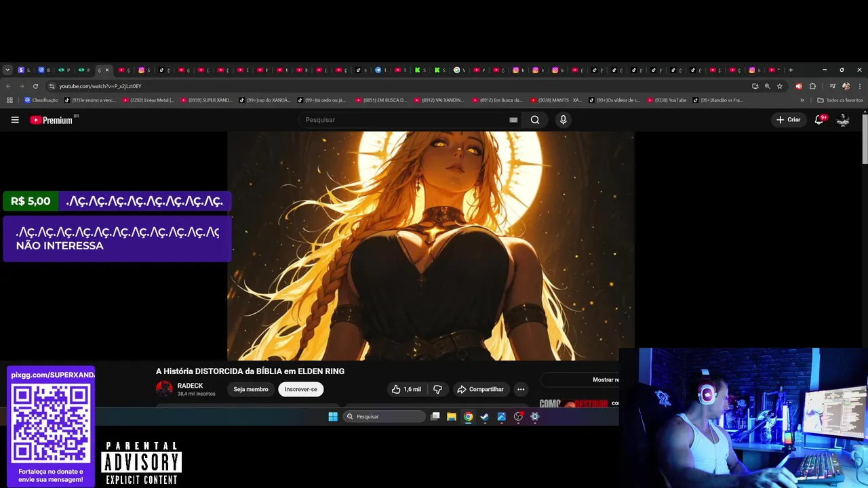This screenshot has height=488, width=868.
Task: Open File Explorer from the taskbar
Action: (452, 417)
